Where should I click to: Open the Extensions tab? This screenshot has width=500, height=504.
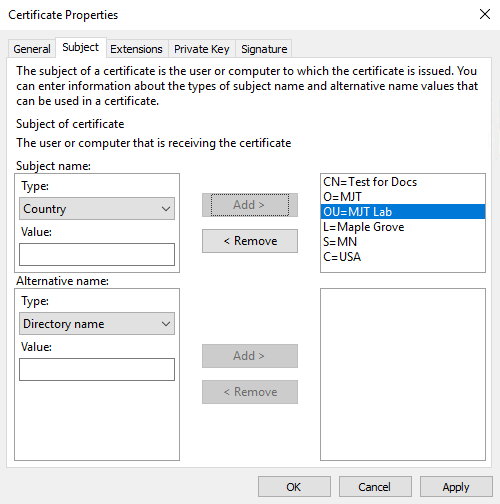136,49
